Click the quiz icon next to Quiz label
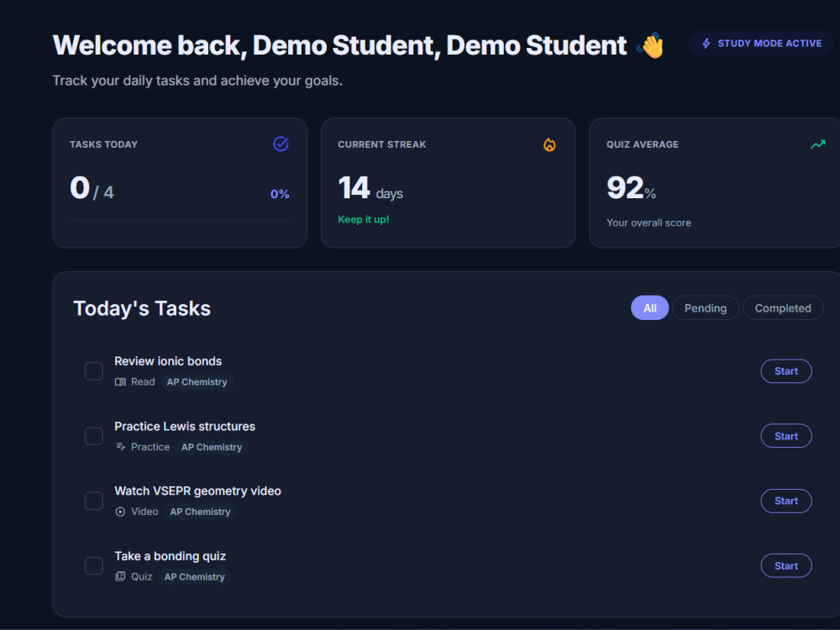The width and height of the screenshot is (840, 630). (x=120, y=576)
